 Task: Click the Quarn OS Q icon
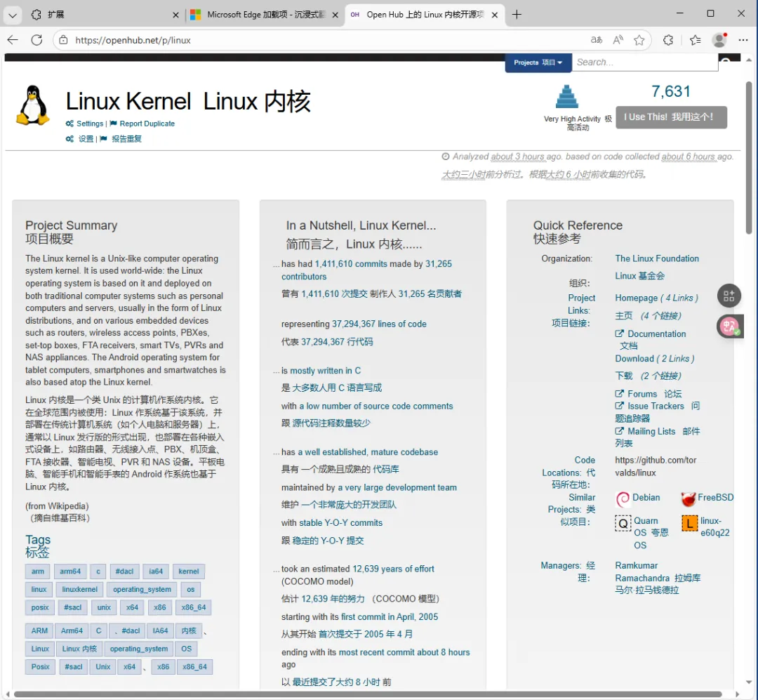point(623,524)
